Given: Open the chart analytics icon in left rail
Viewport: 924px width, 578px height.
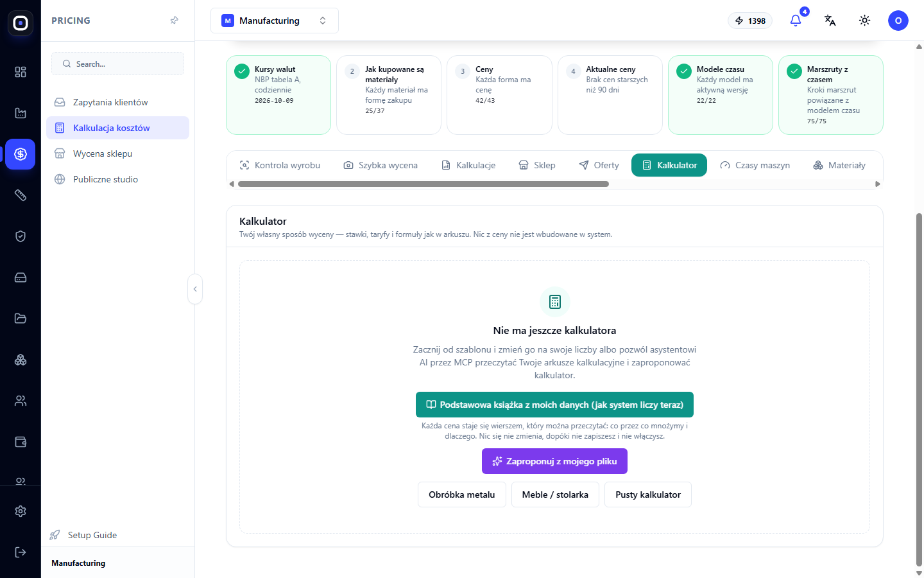Looking at the screenshot, I should pos(21,113).
